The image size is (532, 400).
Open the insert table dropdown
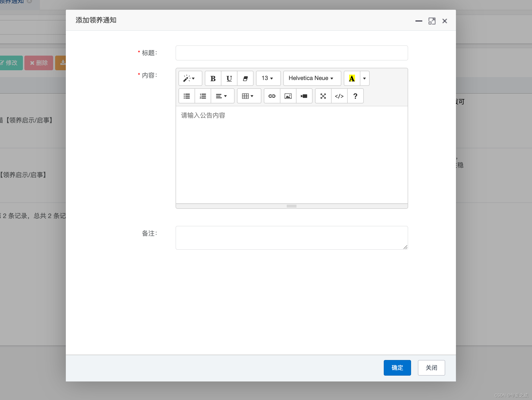(249, 96)
